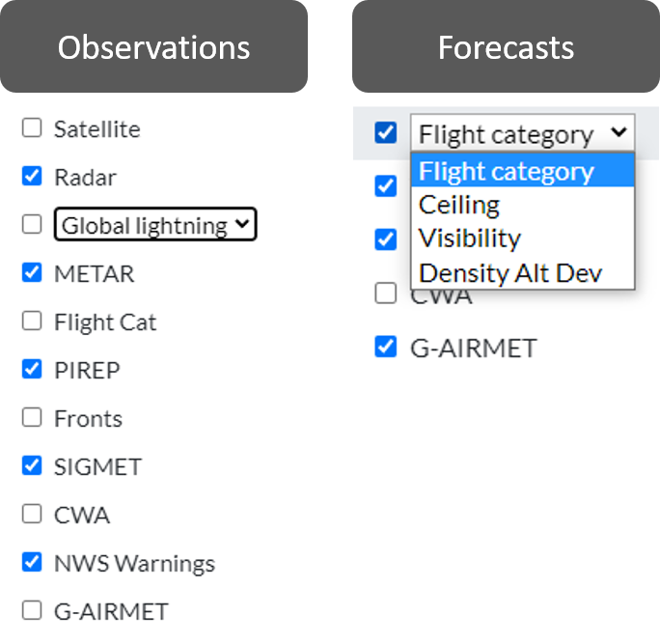This screenshot has width=660, height=644.
Task: Uncheck the PIREP checkbox
Action: pos(33,370)
